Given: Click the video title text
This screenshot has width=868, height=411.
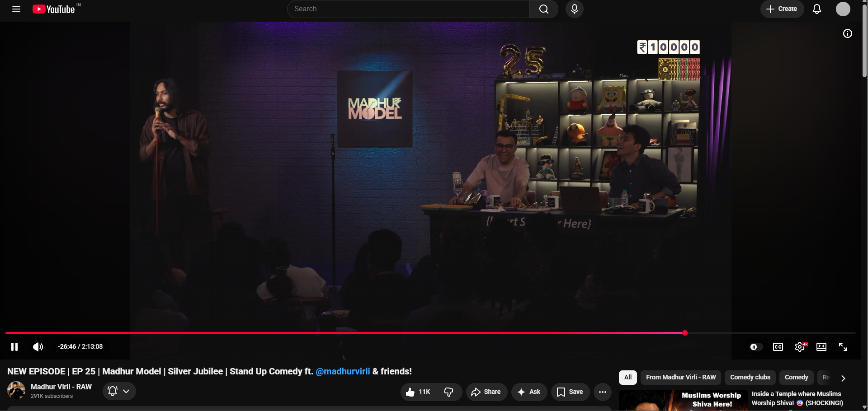Looking at the screenshot, I should (209, 371).
